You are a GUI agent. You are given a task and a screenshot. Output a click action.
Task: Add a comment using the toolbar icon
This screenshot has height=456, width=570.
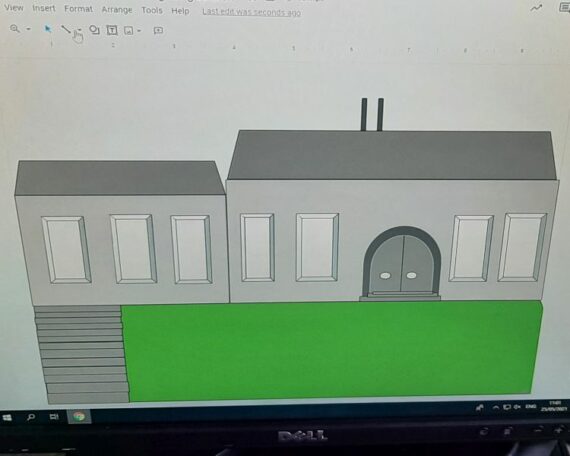[x=158, y=30]
